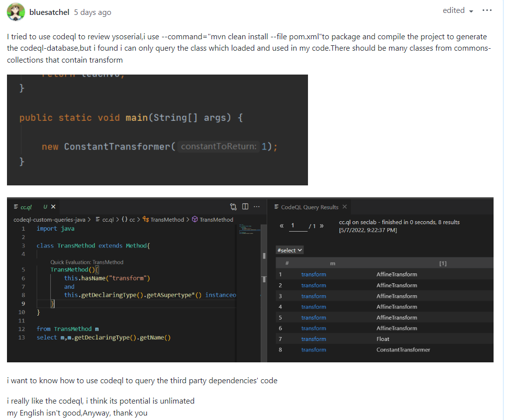Click the cc.ql breadcrumb item

click(105, 220)
